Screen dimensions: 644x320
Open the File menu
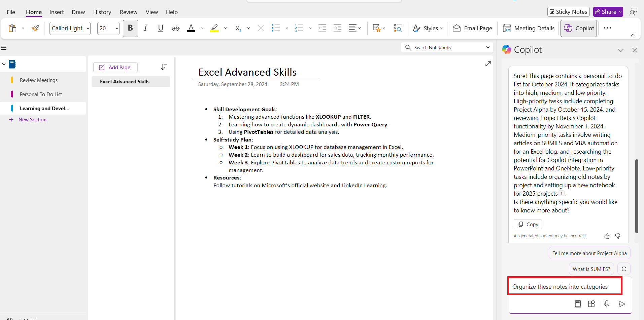pos(11,12)
